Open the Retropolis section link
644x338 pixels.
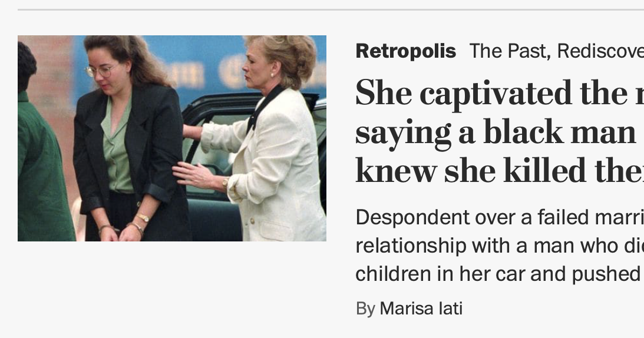406,51
